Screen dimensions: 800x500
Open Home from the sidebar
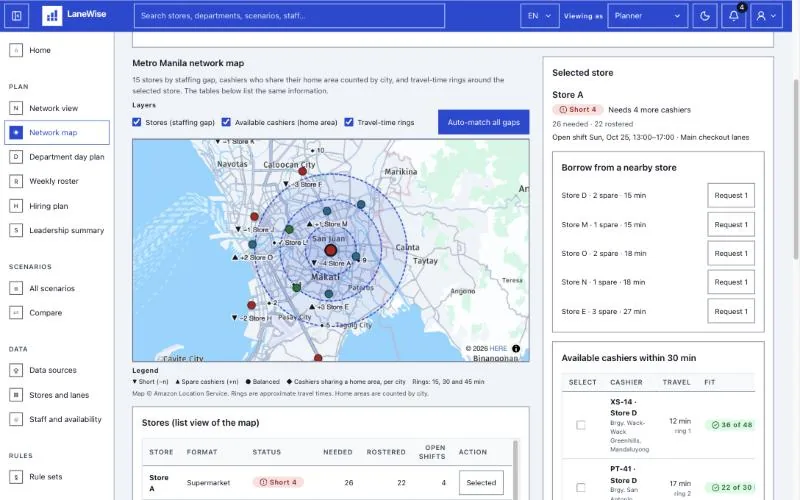[57, 50]
